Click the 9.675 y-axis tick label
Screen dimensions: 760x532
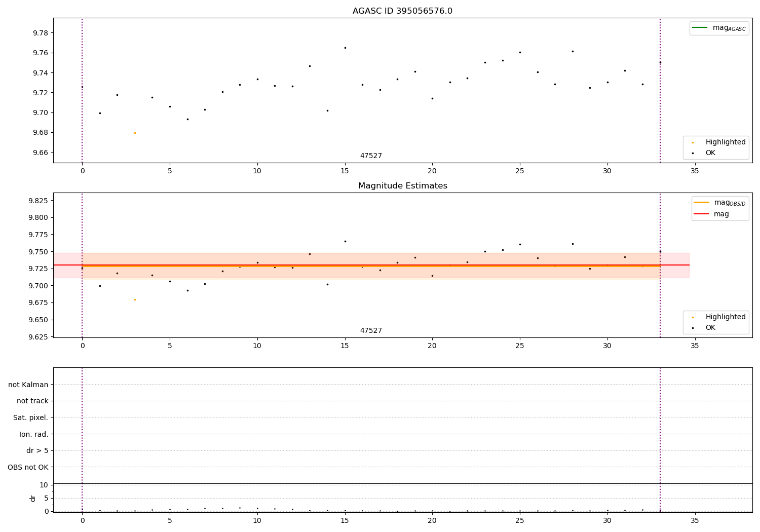point(39,303)
